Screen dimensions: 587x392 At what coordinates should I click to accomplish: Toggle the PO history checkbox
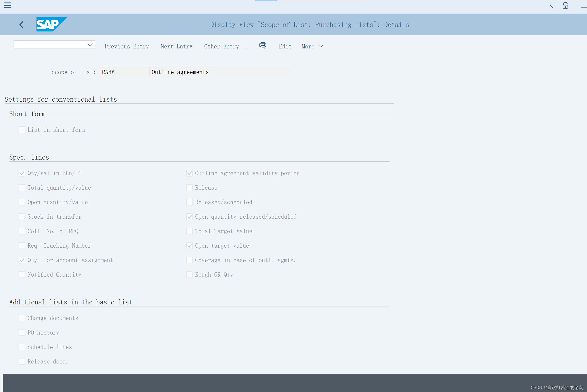point(22,332)
